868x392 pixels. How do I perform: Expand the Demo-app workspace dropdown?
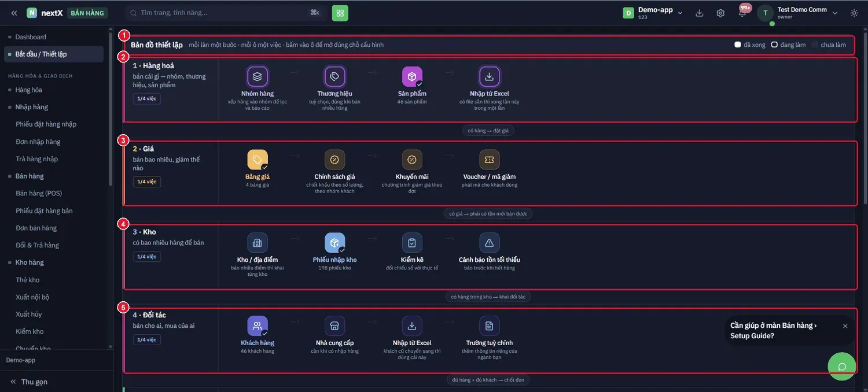point(653,13)
